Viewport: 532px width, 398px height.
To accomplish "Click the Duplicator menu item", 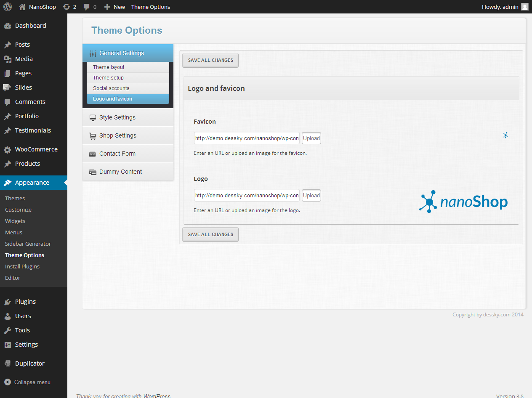I will pyautogui.click(x=29, y=364).
